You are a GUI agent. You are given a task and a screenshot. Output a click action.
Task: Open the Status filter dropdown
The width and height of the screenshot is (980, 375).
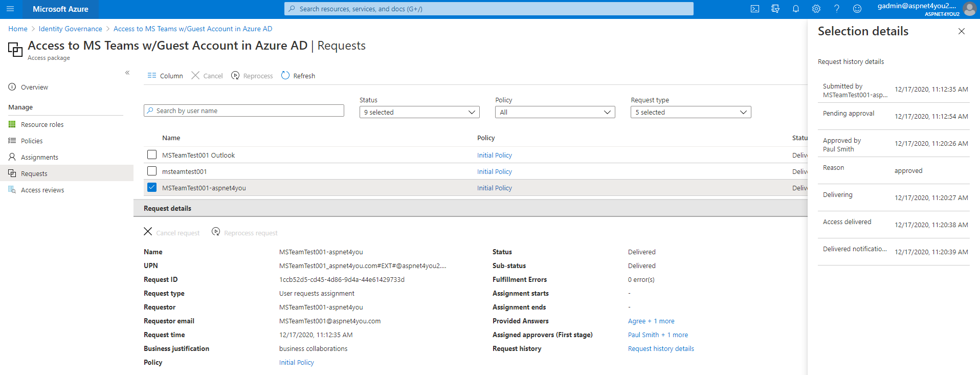coord(419,112)
